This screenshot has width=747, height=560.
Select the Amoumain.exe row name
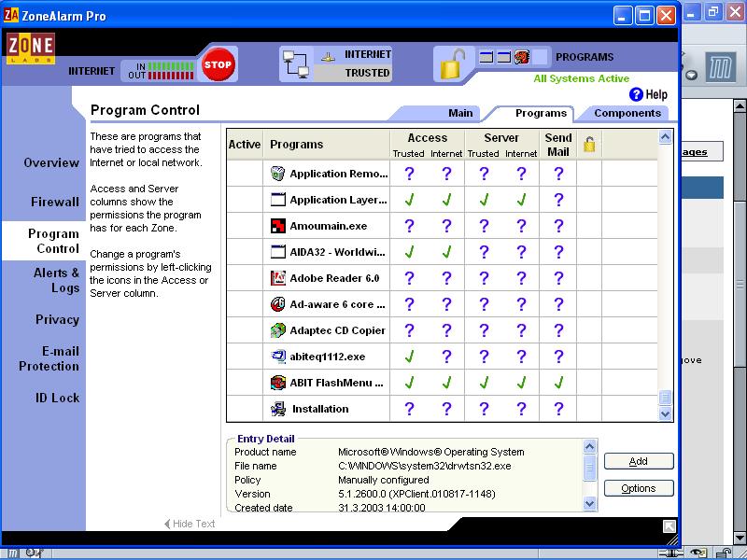pos(329,226)
